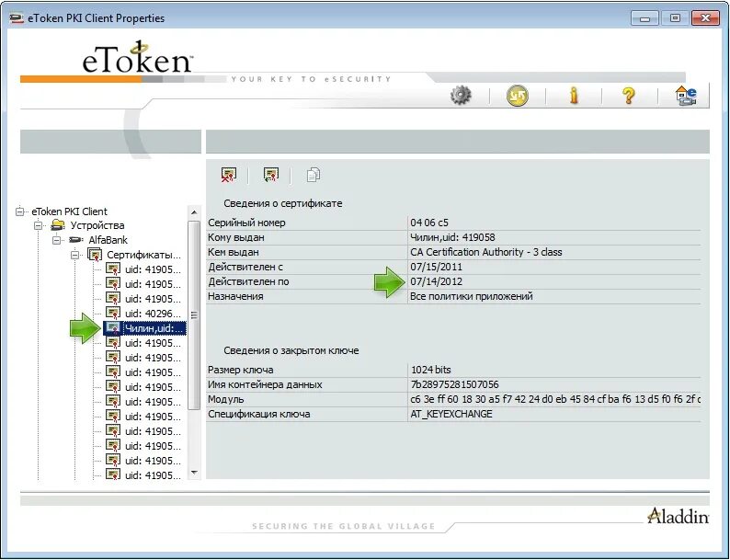
Task: Click the Размер ключа label
Action: (x=240, y=370)
